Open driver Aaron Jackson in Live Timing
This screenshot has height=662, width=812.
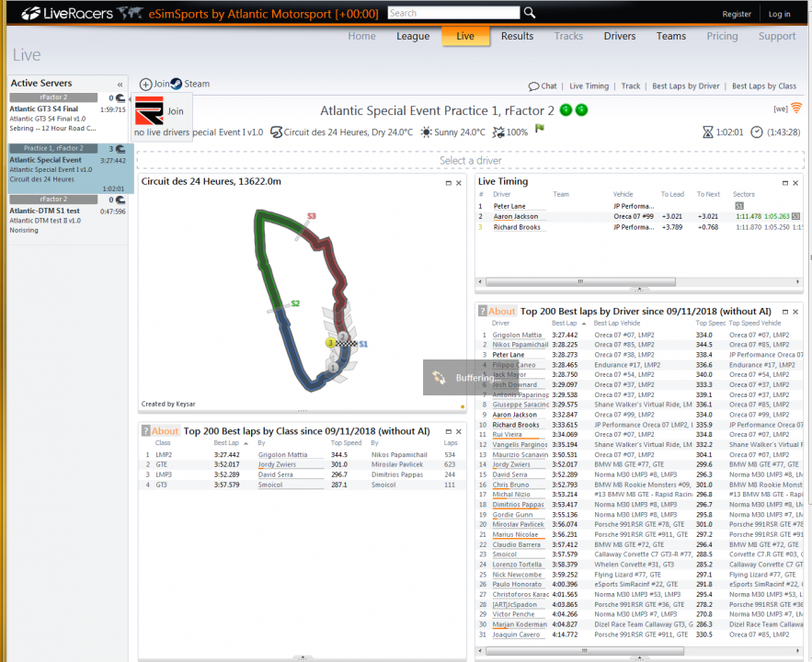point(516,216)
